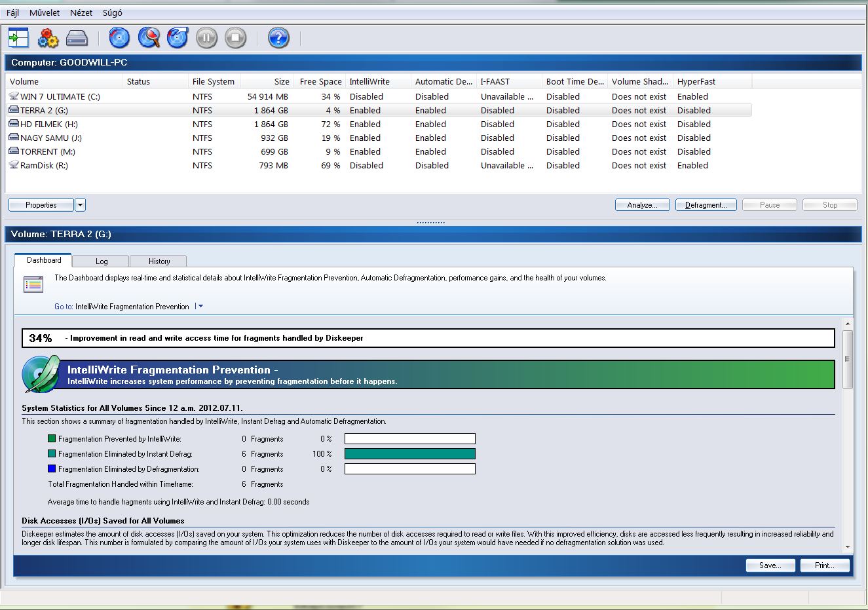Click dashboard scrollbar up arrow
868x610 pixels.
(848, 324)
